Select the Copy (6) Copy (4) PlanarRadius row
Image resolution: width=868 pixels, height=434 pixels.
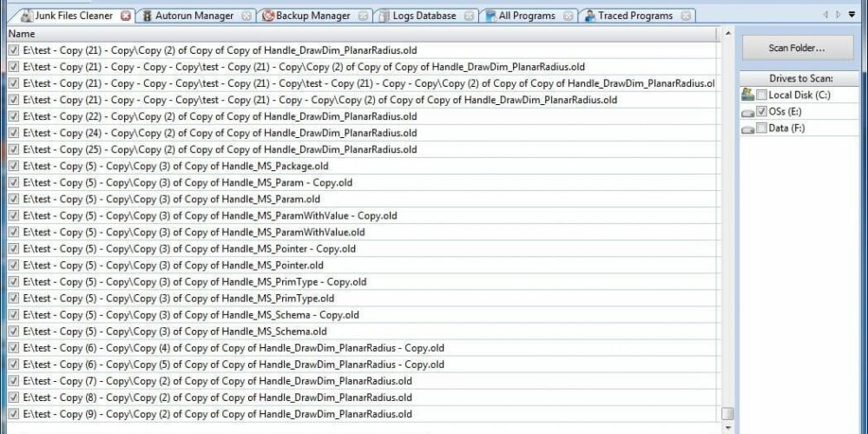tap(363, 348)
